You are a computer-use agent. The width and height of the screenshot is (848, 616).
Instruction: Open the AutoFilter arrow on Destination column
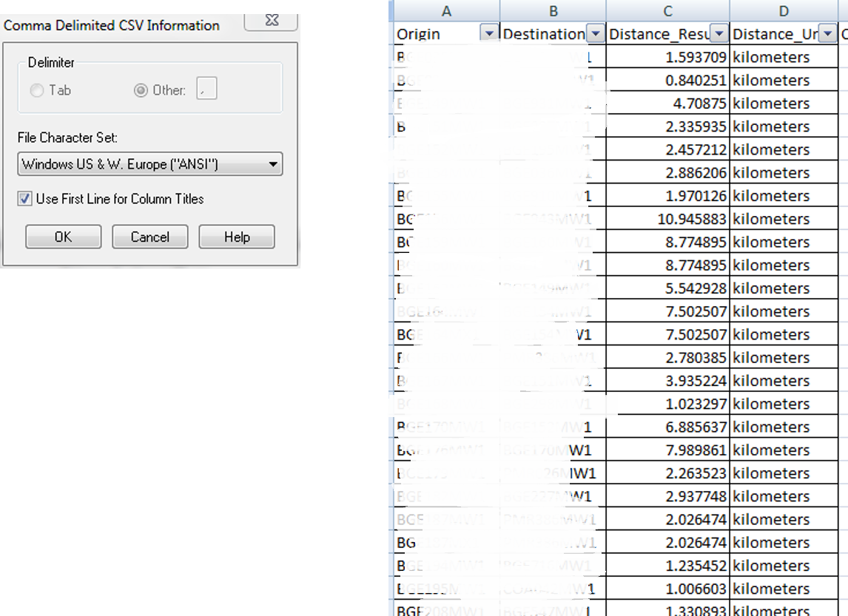coord(596,34)
